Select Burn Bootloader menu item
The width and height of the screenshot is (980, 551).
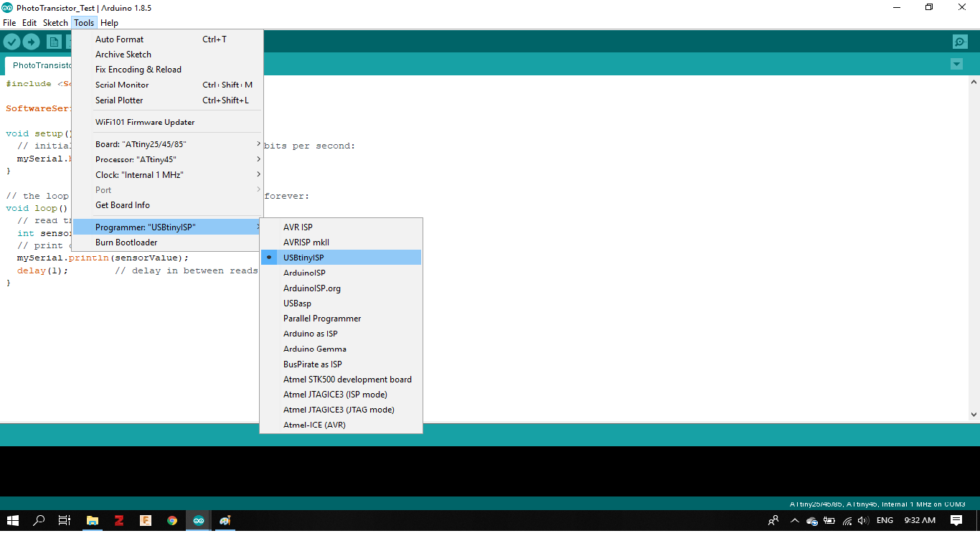point(168,242)
